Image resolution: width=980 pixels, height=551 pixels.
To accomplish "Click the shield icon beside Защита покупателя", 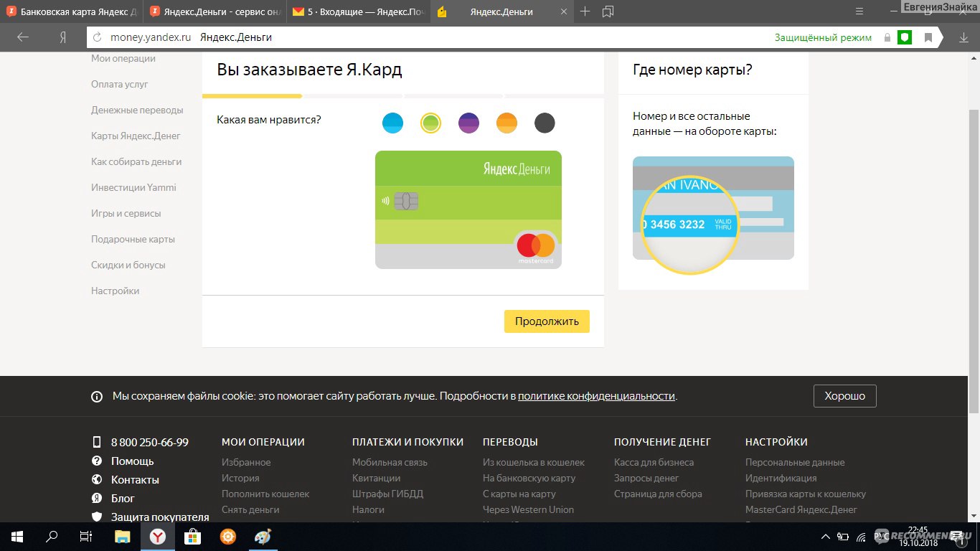I will [x=97, y=517].
